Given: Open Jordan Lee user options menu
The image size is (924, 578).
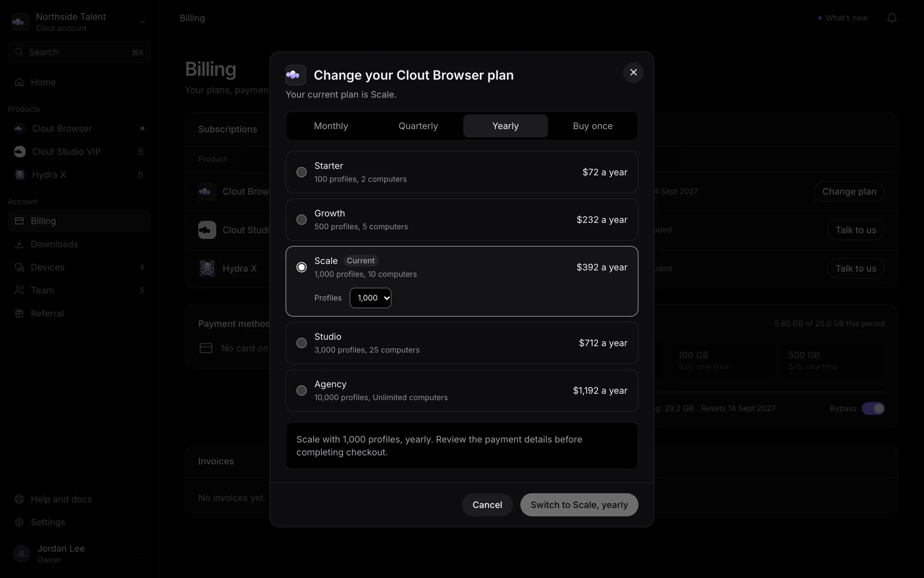Looking at the screenshot, I should click(x=140, y=554).
